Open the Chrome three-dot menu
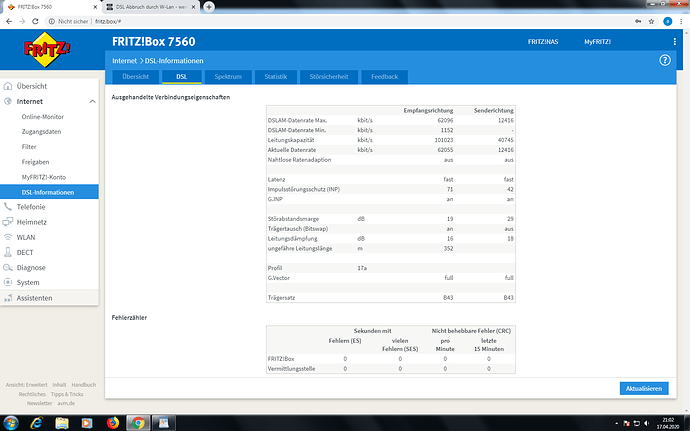Image resolution: width=690 pixels, height=431 pixels. [681, 21]
